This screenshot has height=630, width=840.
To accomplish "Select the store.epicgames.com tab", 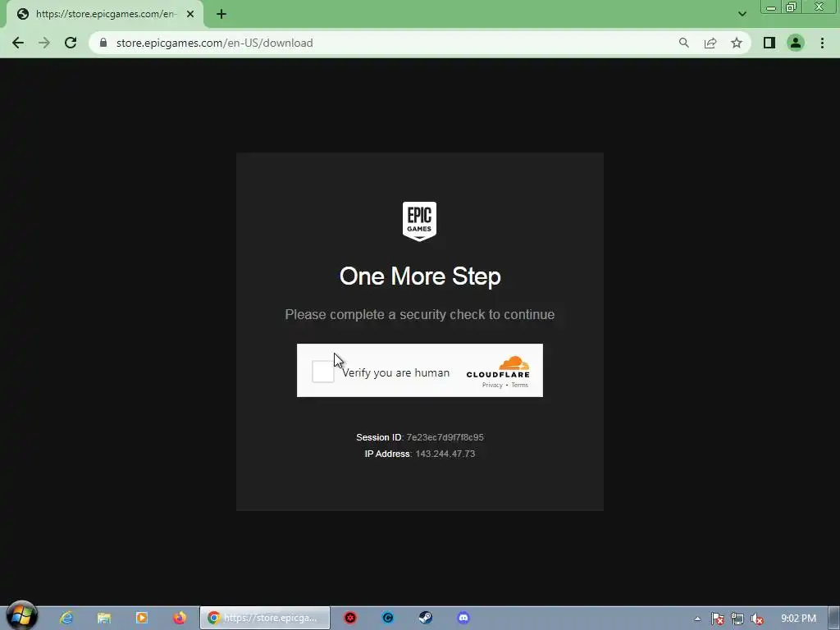I will (x=105, y=15).
